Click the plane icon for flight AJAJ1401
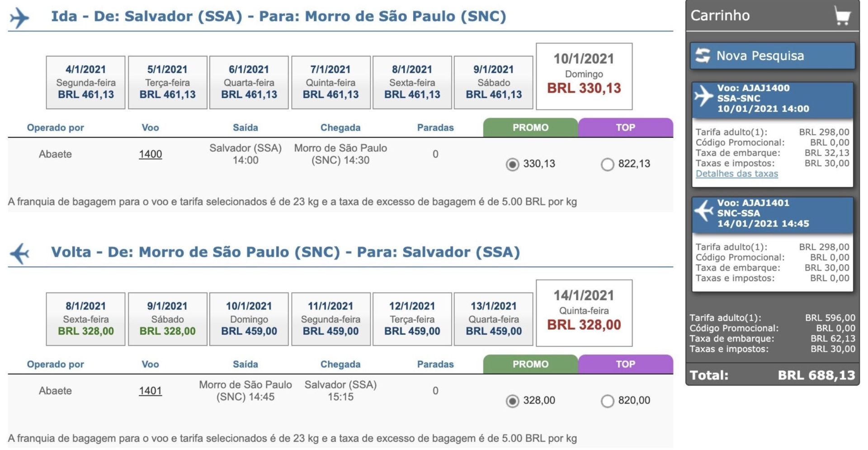The height and width of the screenshot is (450, 868). click(x=703, y=211)
